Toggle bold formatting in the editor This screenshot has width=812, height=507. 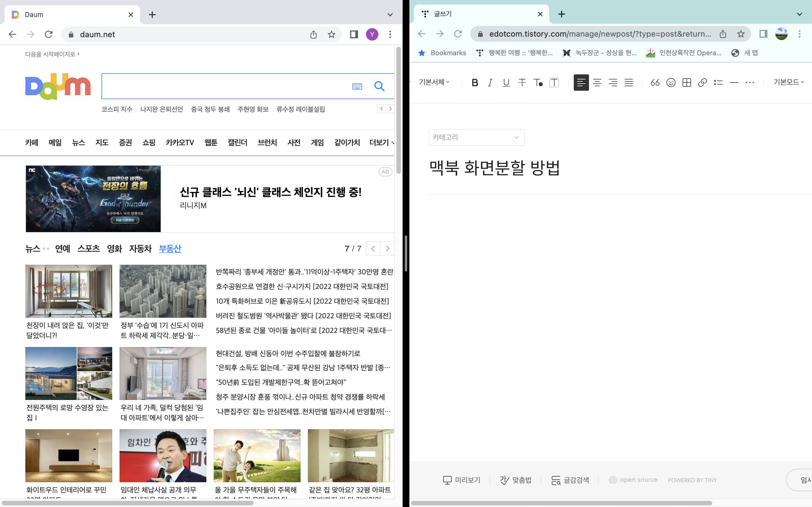(475, 83)
